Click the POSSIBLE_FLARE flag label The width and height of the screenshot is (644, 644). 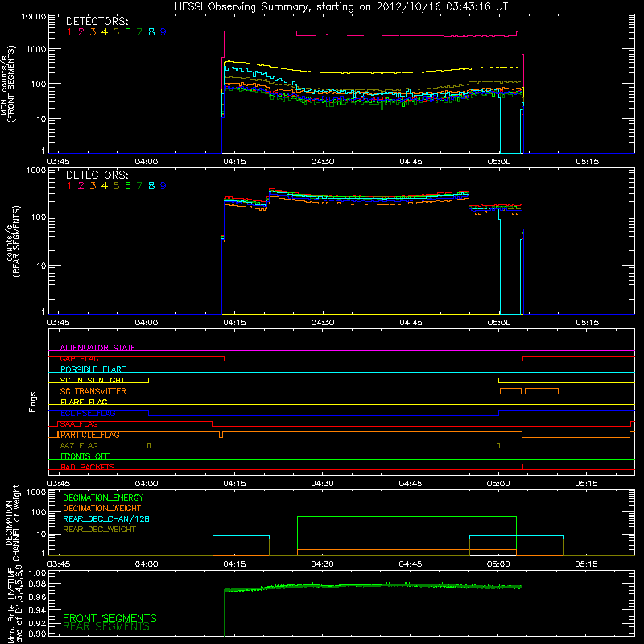[x=93, y=369]
